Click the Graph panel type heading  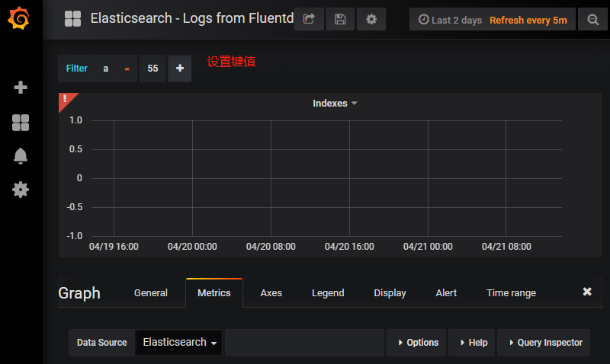[x=79, y=293]
